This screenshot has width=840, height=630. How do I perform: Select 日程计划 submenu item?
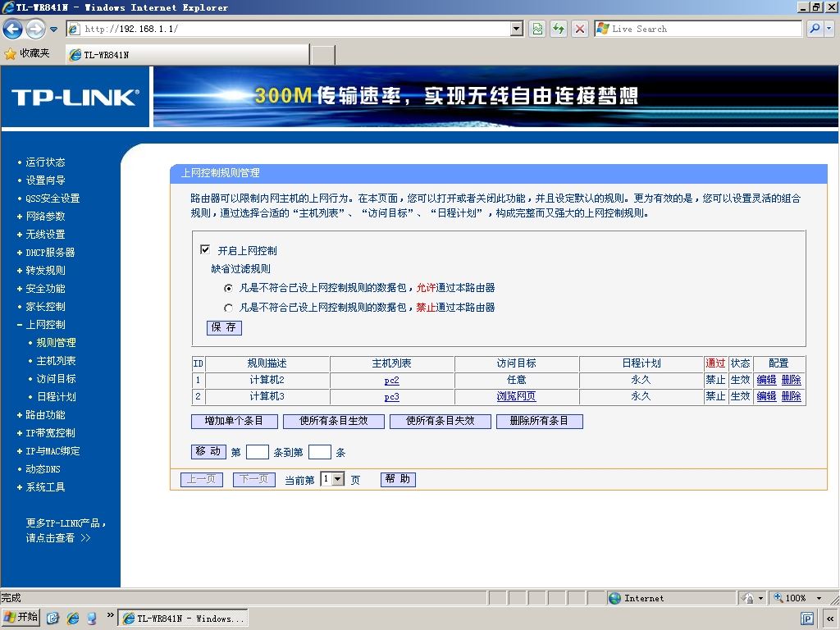(x=56, y=397)
